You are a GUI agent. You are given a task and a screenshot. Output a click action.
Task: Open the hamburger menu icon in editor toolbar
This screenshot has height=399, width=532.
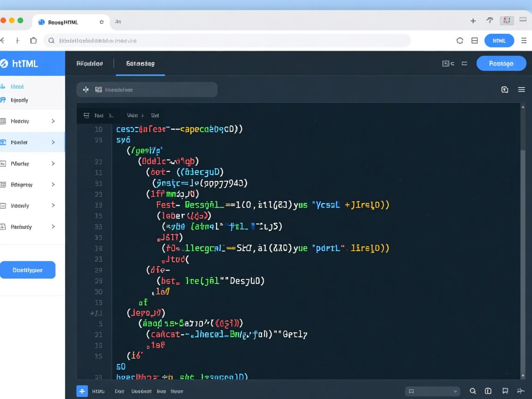521,90
